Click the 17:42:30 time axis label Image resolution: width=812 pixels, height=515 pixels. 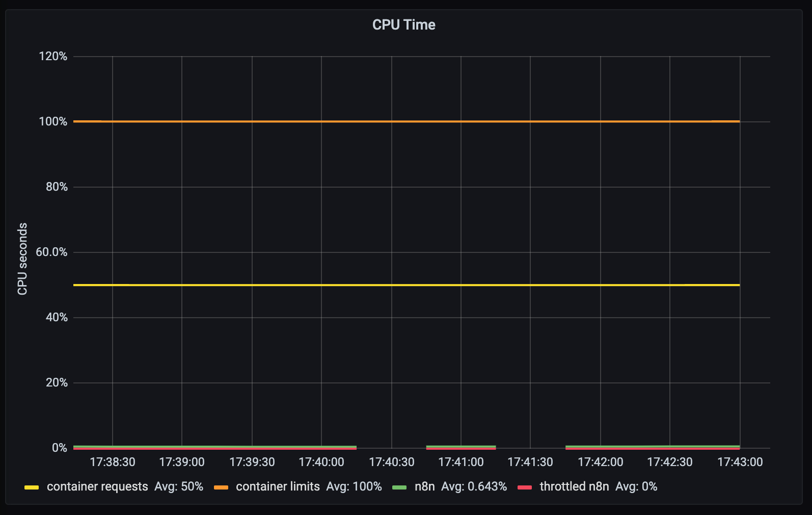(x=670, y=462)
